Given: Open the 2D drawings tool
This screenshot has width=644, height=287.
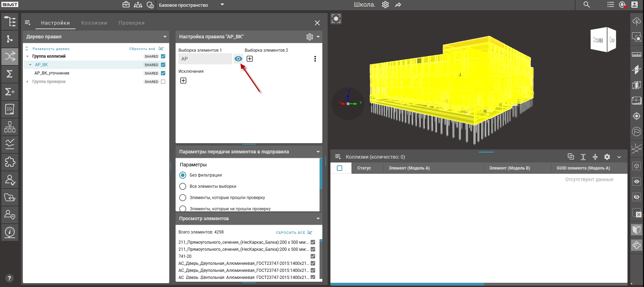Looking at the screenshot, I should [10, 109].
